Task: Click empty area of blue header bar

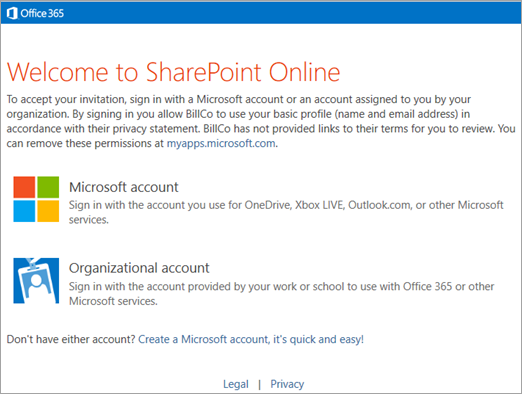Action: click(290, 13)
